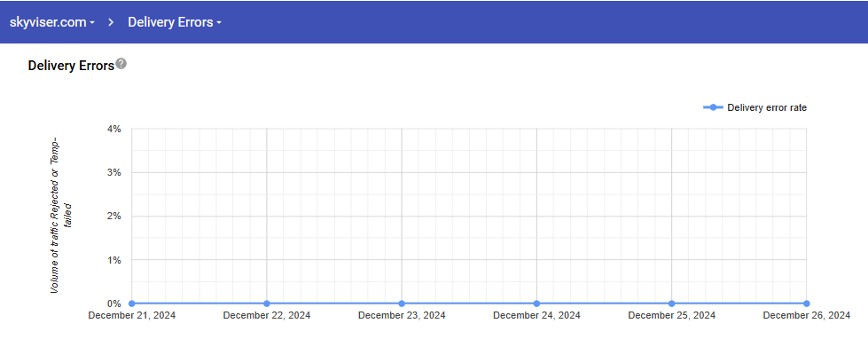
Task: Select the December 22, 2024 data point
Action: (267, 304)
